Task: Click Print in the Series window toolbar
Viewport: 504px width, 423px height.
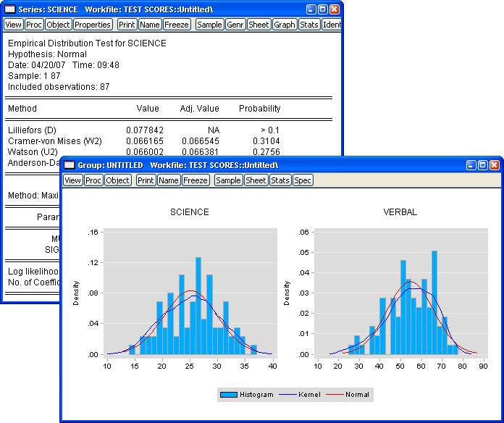Action: pos(127,25)
